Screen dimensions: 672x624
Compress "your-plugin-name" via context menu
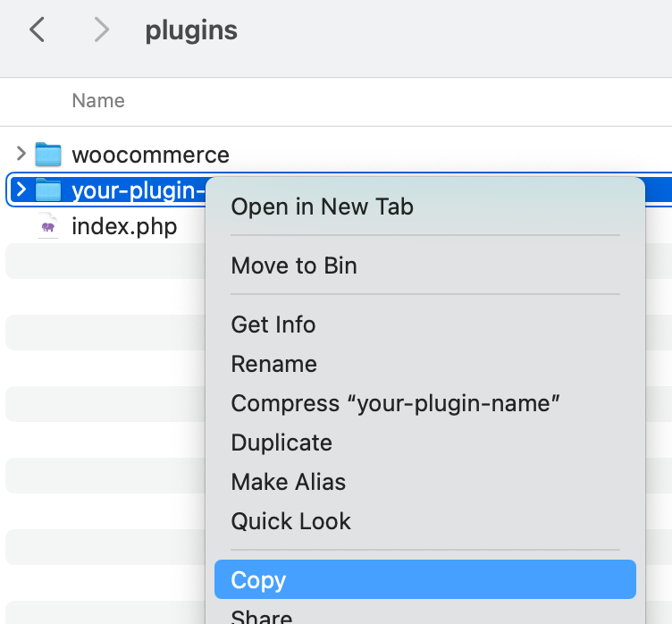pyautogui.click(x=395, y=403)
